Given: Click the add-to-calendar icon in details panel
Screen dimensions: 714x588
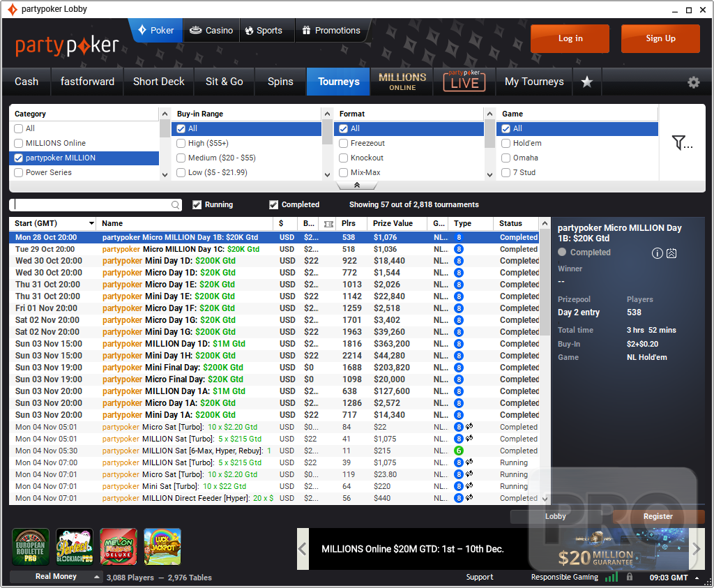Looking at the screenshot, I should click(671, 253).
